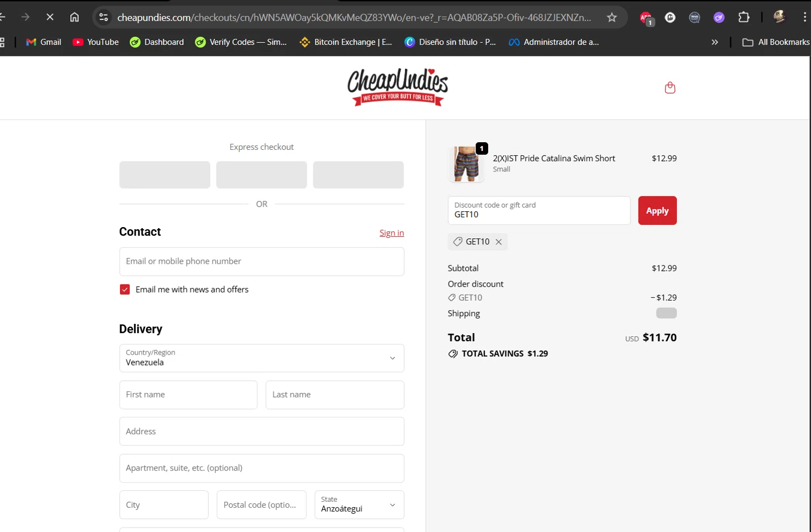Image resolution: width=811 pixels, height=532 pixels.
Task: Open the Extensions puzzle icon
Action: pyautogui.click(x=744, y=17)
